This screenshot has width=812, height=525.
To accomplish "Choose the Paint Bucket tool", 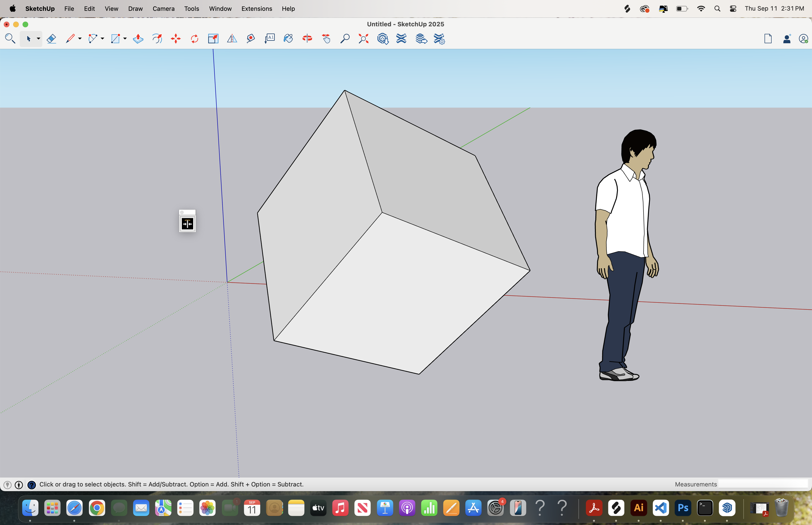I will 288,39.
